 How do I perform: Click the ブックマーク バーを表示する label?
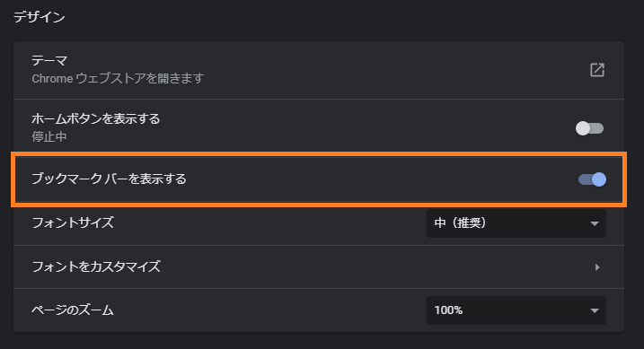point(109,179)
